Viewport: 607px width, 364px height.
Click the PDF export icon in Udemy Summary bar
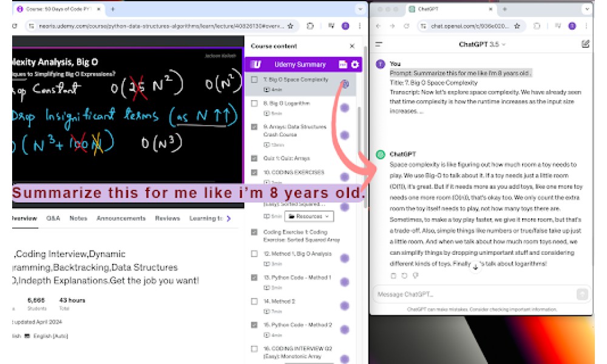pyautogui.click(x=342, y=64)
